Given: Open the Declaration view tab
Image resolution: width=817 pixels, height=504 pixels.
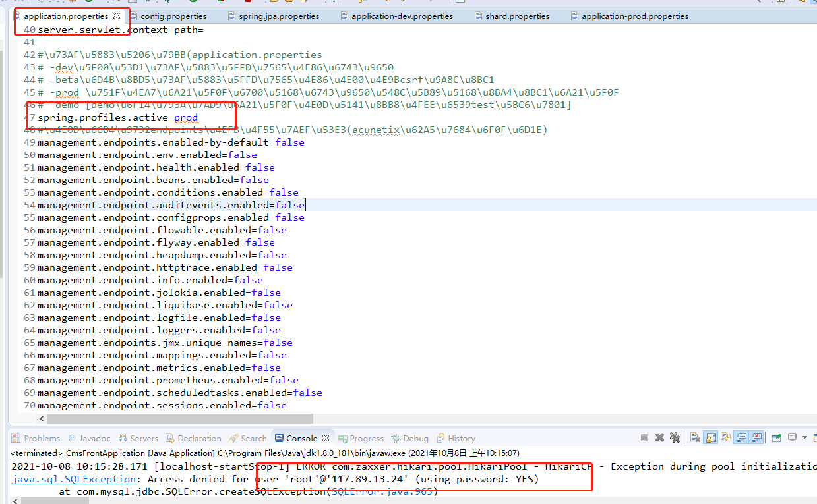Looking at the screenshot, I should (193, 438).
